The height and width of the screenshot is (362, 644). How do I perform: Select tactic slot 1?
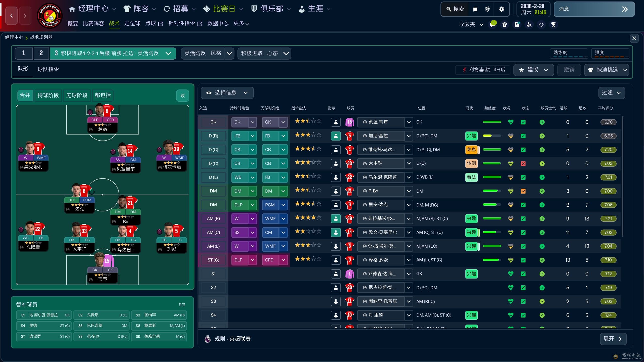[24, 53]
